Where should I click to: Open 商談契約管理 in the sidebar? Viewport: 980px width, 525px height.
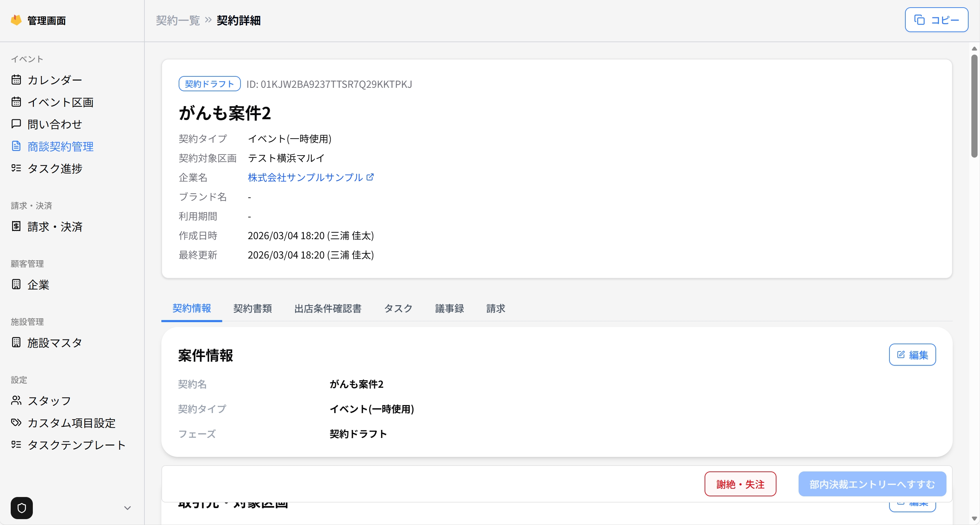[60, 146]
